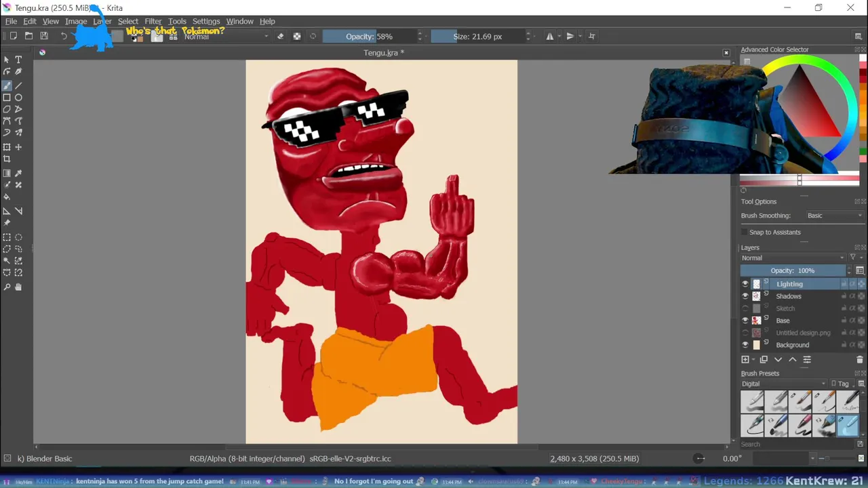
Task: Open Brush Smoothing Basic dropdown
Action: 834,216
